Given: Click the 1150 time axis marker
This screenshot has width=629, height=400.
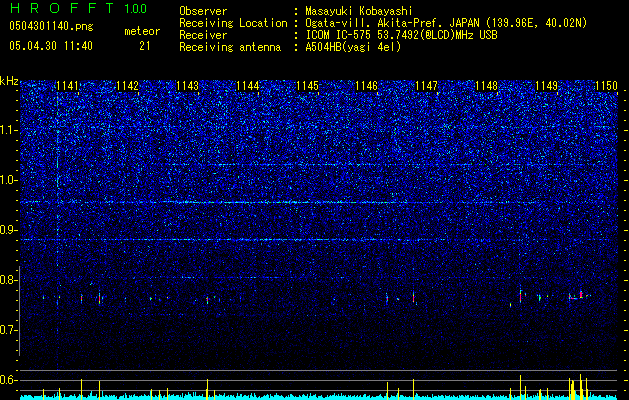Looking at the screenshot, I should click(x=607, y=86).
